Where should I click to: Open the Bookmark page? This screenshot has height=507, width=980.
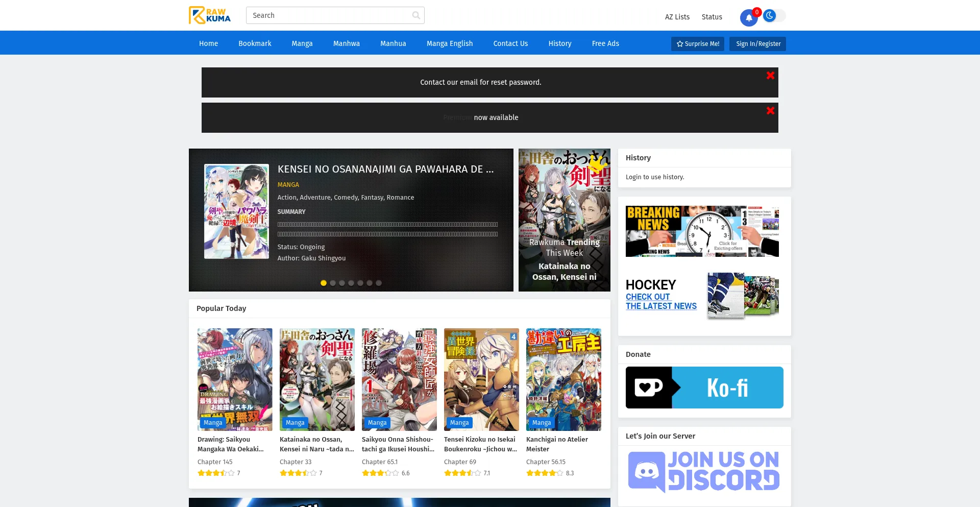click(x=254, y=43)
